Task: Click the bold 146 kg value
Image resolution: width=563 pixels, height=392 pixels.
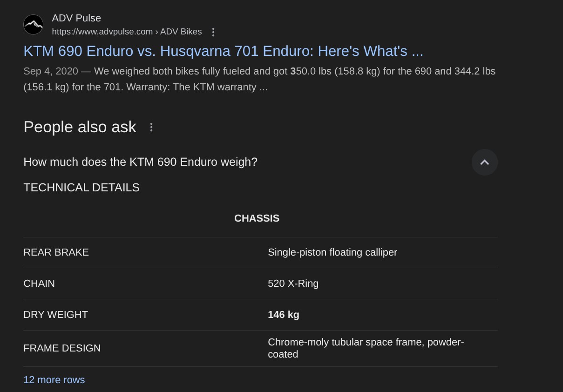Action: (x=284, y=315)
